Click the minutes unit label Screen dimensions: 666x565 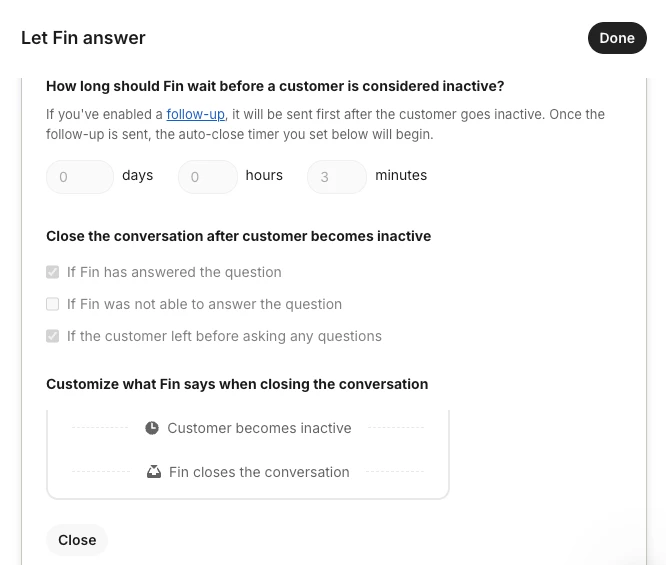pyautogui.click(x=401, y=175)
